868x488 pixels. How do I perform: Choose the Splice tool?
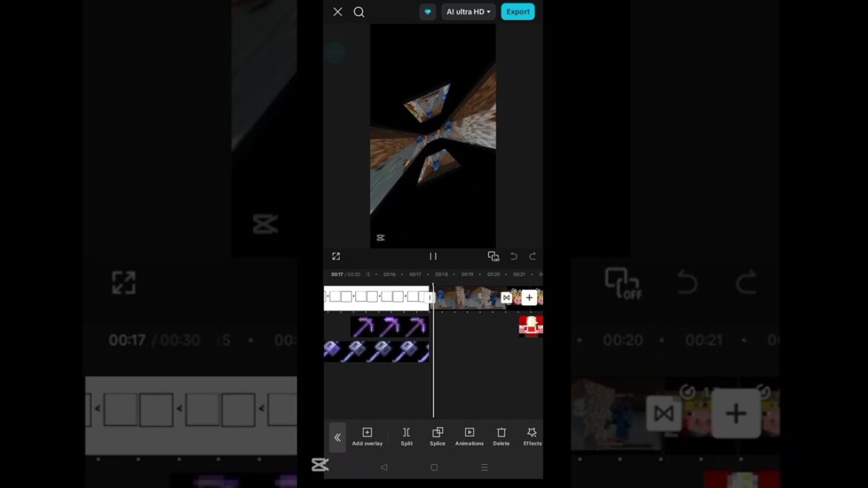pos(437,436)
